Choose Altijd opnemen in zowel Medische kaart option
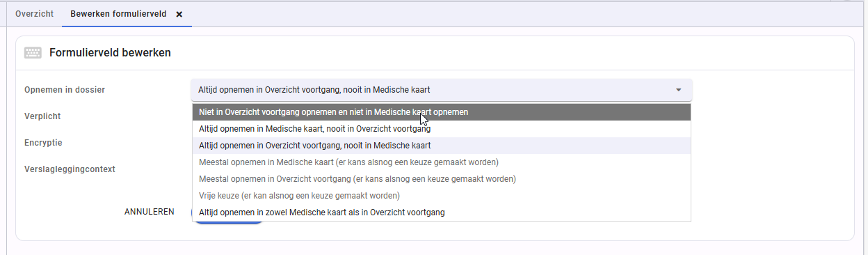The image size is (868, 255). coord(442,212)
